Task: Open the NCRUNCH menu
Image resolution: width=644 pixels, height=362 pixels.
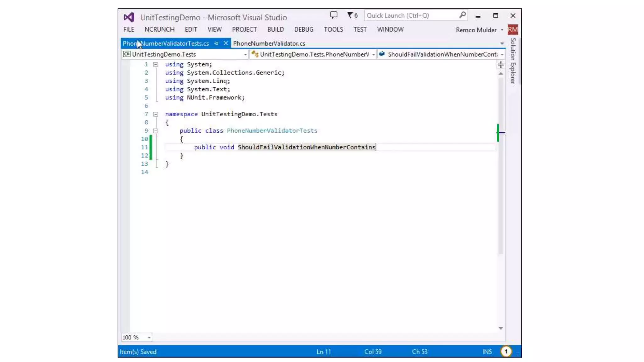Action: (x=159, y=30)
